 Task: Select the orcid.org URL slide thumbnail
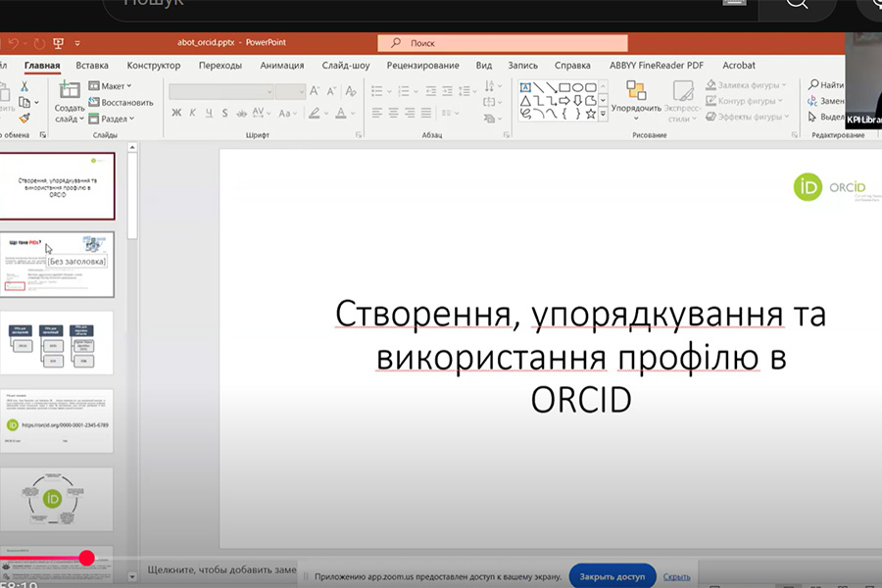57,420
